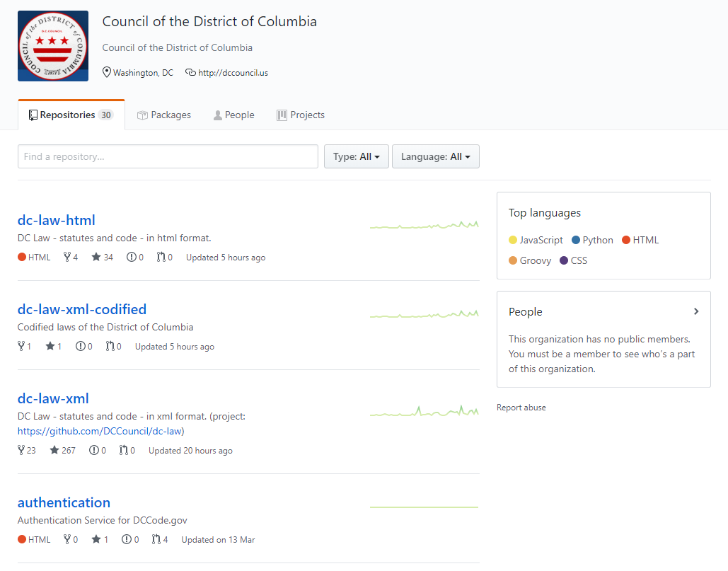Open the Language: All dropdown

coord(435,156)
